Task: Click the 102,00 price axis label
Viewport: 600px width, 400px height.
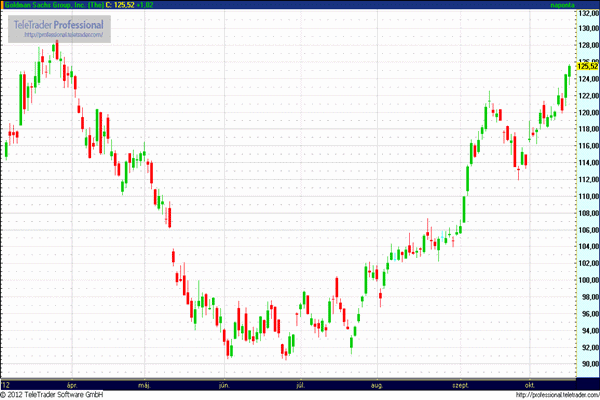Action: click(x=589, y=263)
